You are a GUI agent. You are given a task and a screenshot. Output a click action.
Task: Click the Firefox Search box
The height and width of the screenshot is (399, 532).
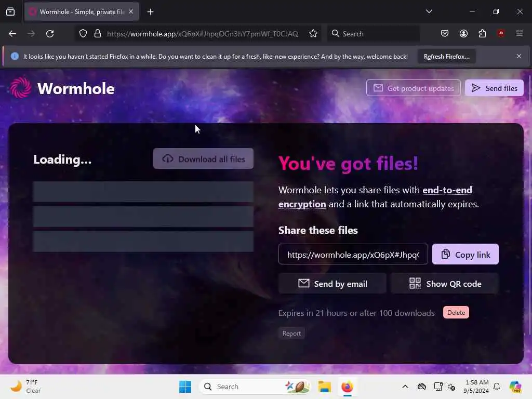(373, 34)
